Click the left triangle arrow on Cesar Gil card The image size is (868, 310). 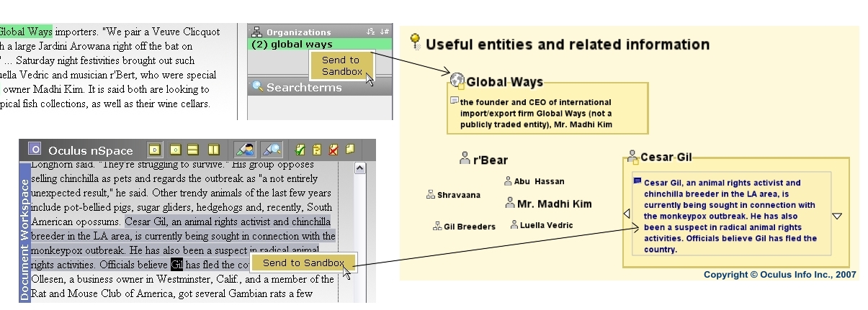tap(627, 214)
